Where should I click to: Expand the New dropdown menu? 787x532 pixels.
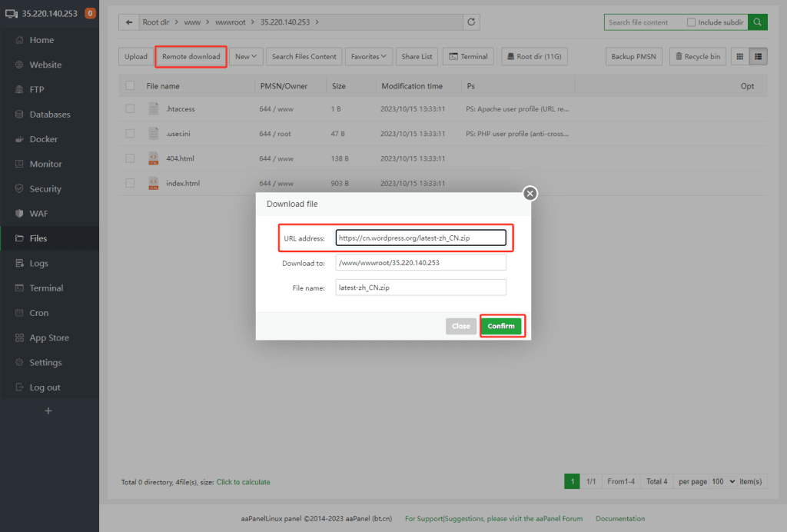(247, 56)
